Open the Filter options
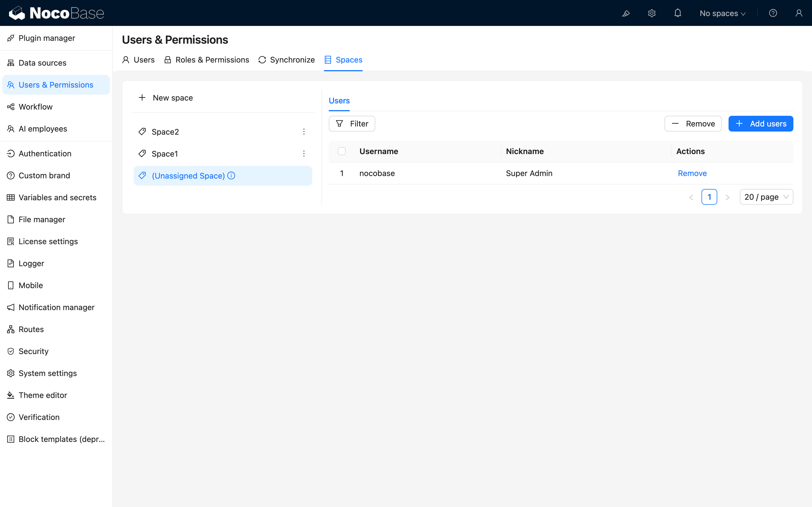812x507 pixels. [x=352, y=124]
